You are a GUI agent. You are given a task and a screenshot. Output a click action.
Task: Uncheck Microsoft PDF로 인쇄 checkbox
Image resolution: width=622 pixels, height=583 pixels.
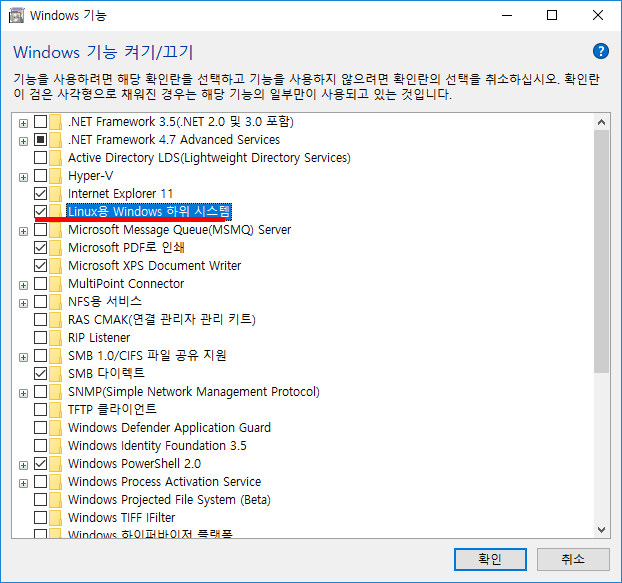40,247
